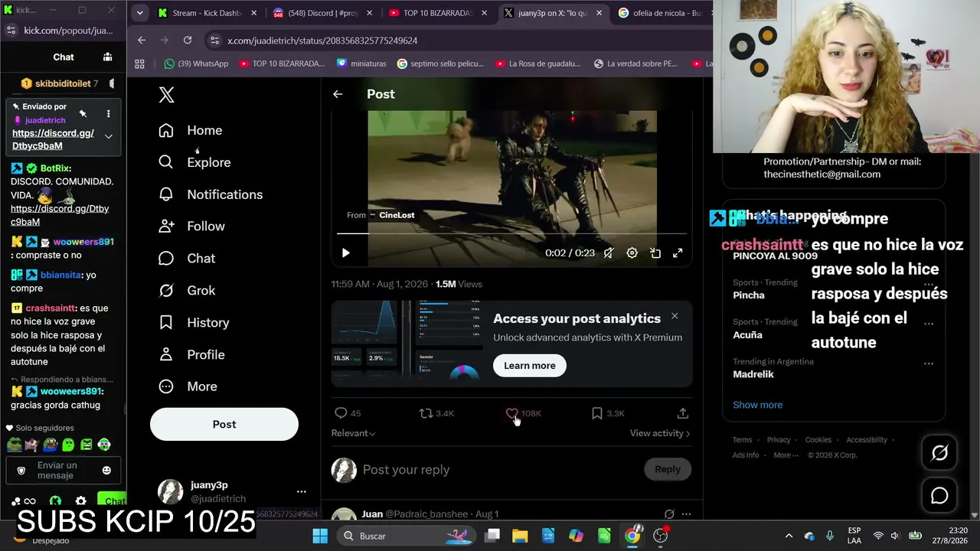Open the floating messages chat button
The image size is (980, 551).
point(939,496)
